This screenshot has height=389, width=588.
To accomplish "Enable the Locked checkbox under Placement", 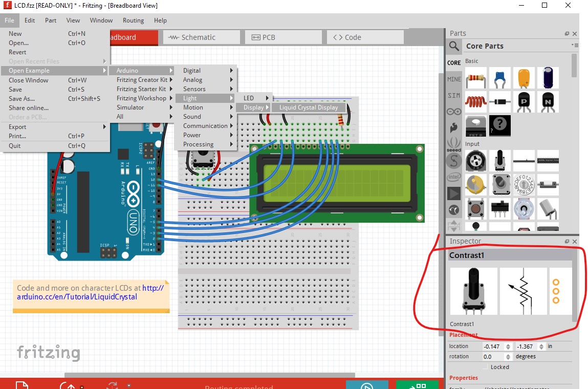I will click(x=485, y=367).
